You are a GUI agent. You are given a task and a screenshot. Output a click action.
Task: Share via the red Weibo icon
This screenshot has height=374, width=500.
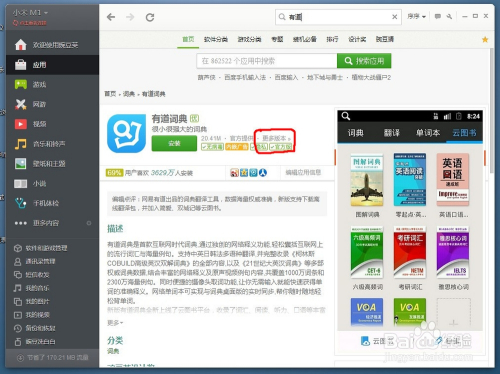(234, 173)
